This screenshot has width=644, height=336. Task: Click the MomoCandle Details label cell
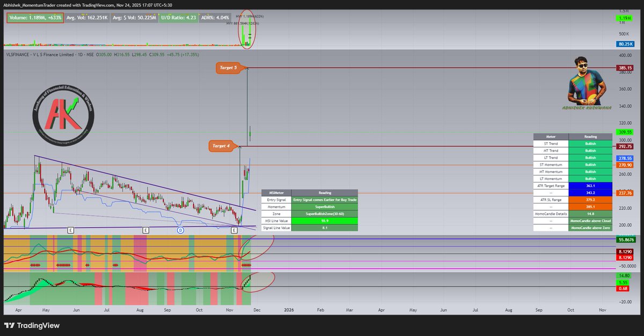[x=551, y=214]
